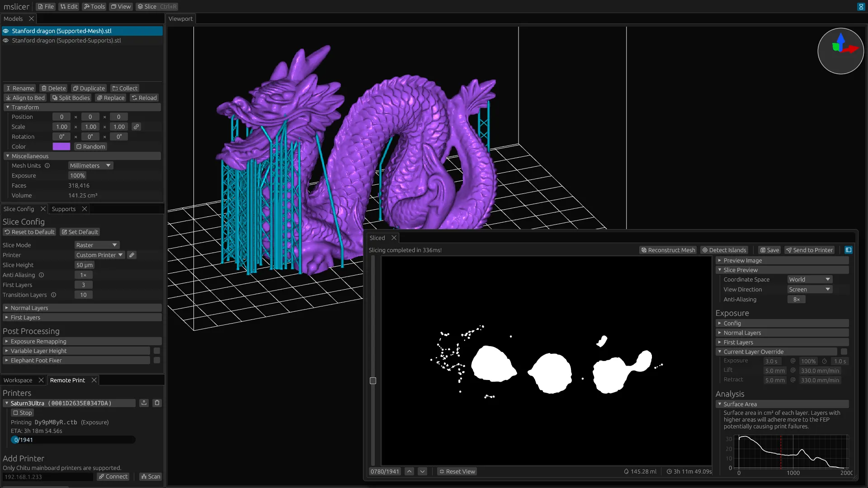
Task: Click the Split Bodies button
Action: tap(71, 98)
